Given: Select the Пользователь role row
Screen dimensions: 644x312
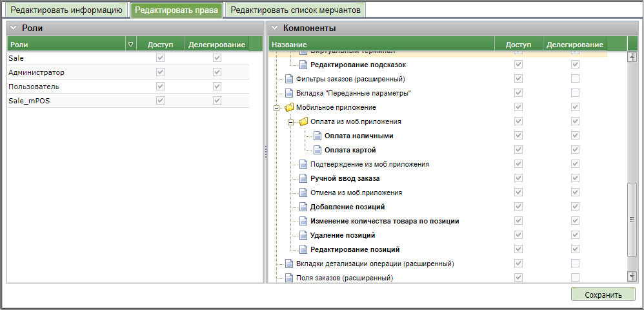Looking at the screenshot, I should pyautogui.click(x=65, y=87).
